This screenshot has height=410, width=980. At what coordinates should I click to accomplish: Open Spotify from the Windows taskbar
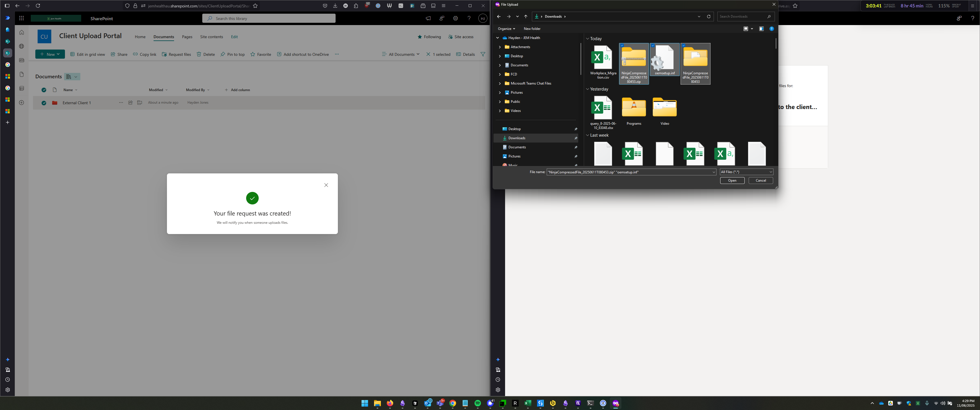tap(477, 403)
